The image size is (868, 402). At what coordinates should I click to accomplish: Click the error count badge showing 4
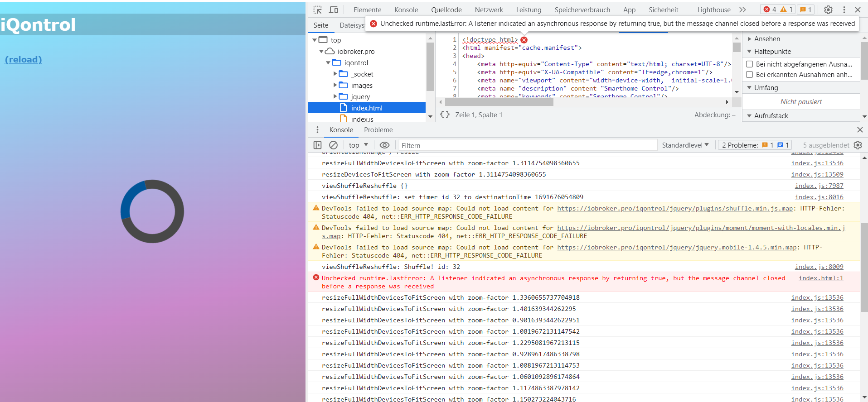(x=770, y=10)
